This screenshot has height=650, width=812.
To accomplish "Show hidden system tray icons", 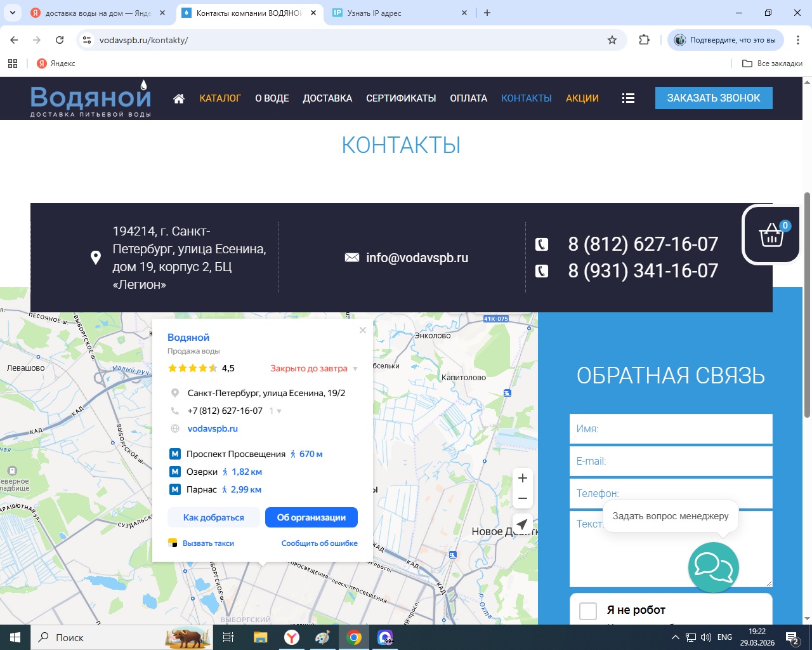I will [676, 637].
